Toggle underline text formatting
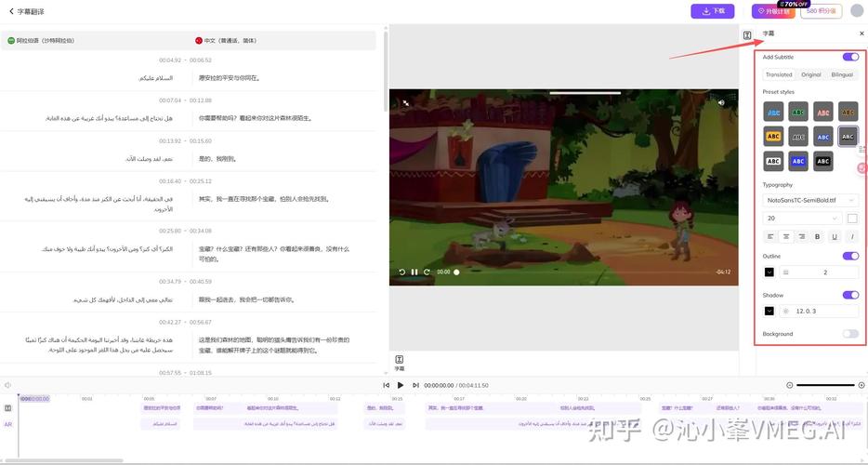This screenshot has width=868, height=465. click(835, 236)
